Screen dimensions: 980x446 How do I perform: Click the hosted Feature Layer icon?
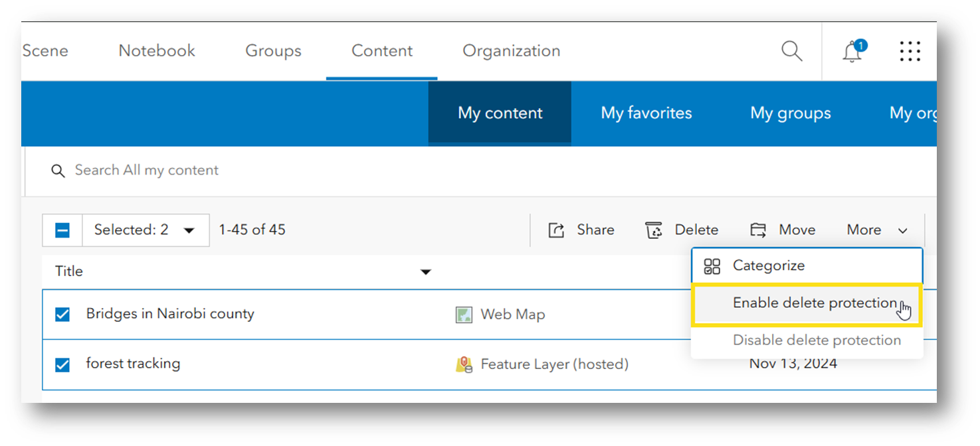pyautogui.click(x=463, y=364)
